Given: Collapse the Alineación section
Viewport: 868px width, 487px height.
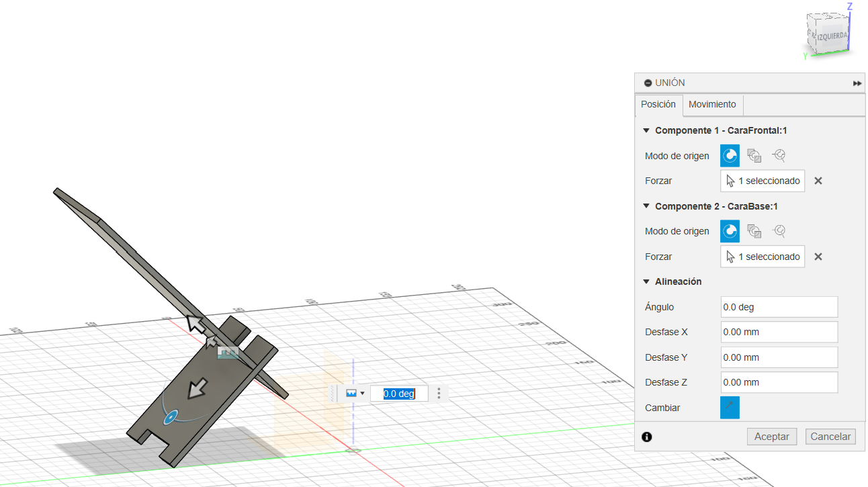Looking at the screenshot, I should coord(646,281).
